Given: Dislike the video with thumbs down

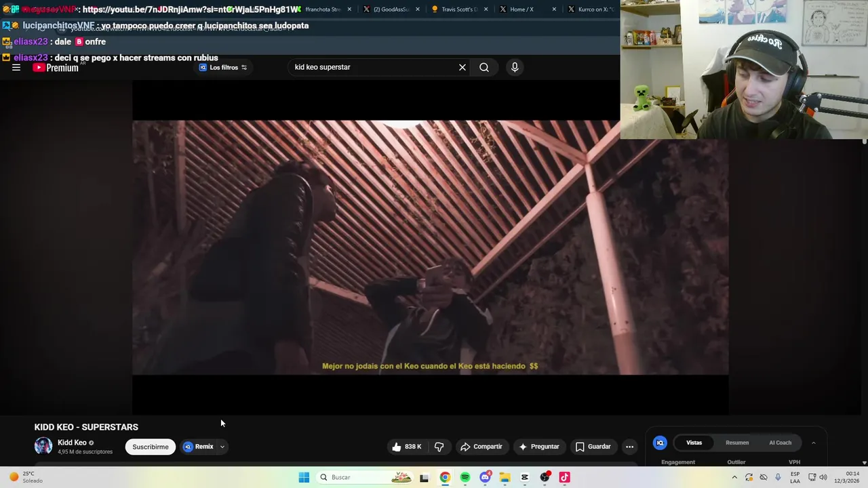Looking at the screenshot, I should click(439, 447).
